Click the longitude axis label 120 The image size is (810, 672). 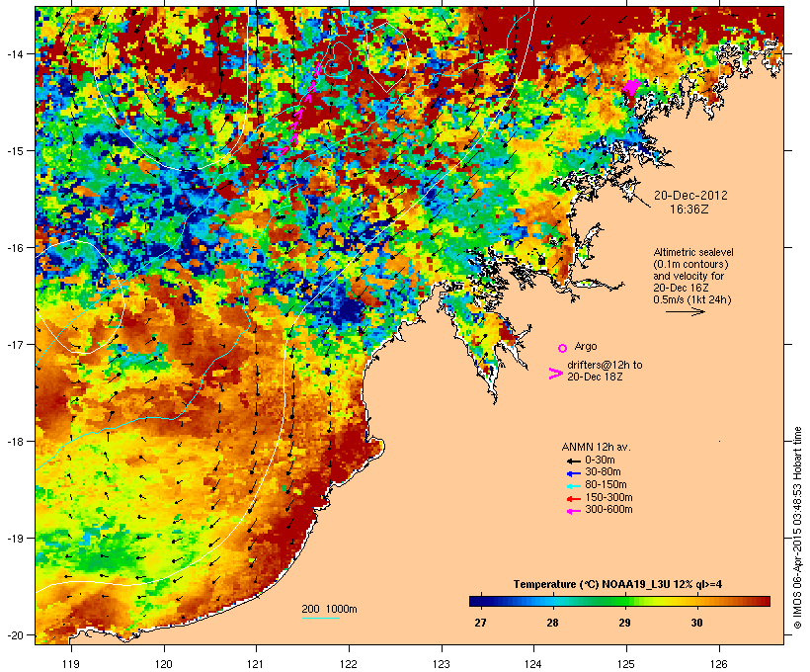point(164,664)
